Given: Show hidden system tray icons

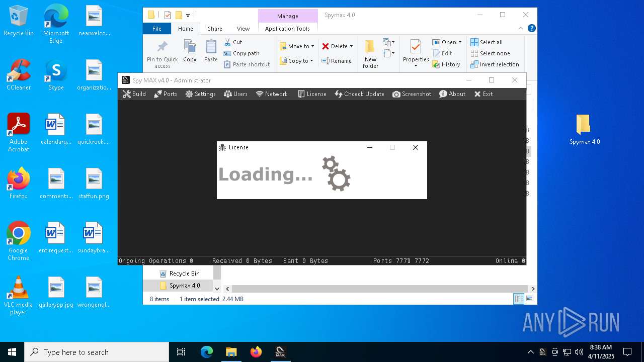Looking at the screenshot, I should coord(530,352).
